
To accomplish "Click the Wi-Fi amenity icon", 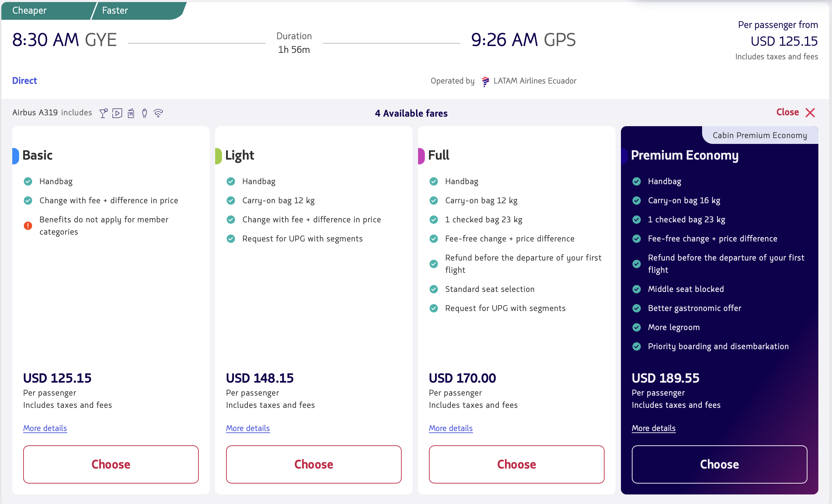I will pos(158,113).
